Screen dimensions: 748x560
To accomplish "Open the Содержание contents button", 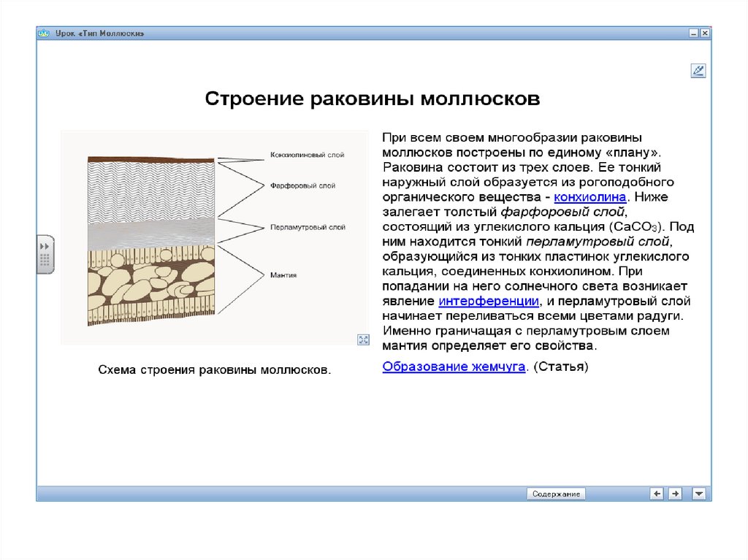I will pos(557,494).
